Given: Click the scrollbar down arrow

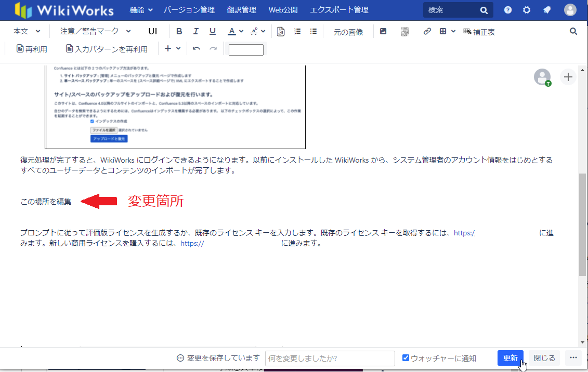Looking at the screenshot, I should point(583,342).
